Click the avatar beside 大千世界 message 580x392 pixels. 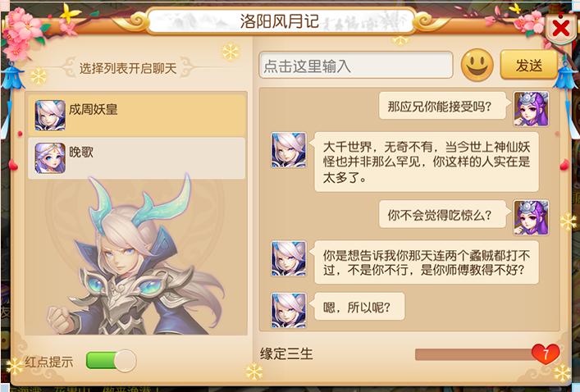coord(289,150)
